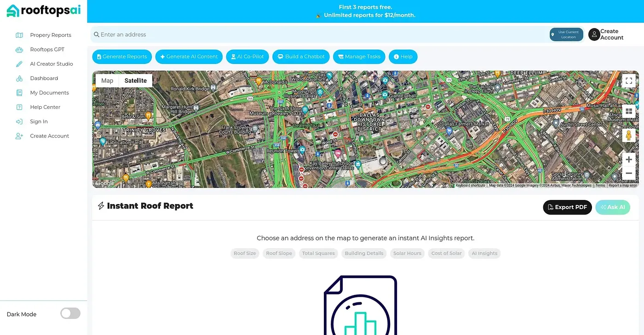Select Solar Hours chip
Viewport: 644px width, 335px height.
click(x=407, y=253)
